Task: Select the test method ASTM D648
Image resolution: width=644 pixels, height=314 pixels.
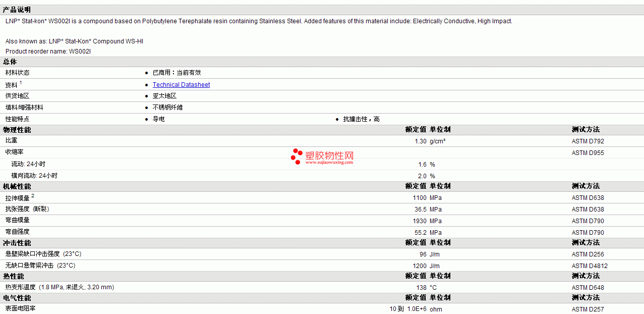Action: tap(588, 288)
